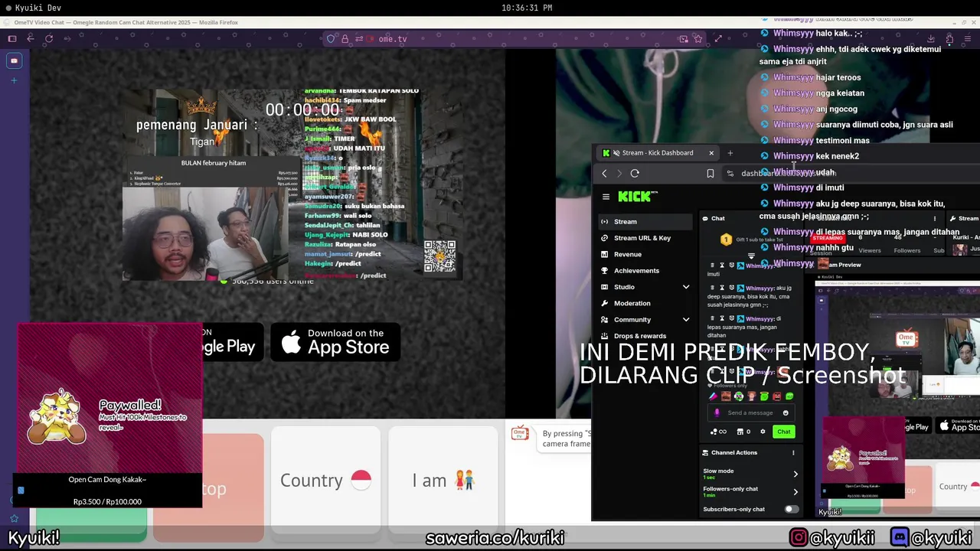Click the Viewers count label
980x551 pixels.
pos(869,251)
